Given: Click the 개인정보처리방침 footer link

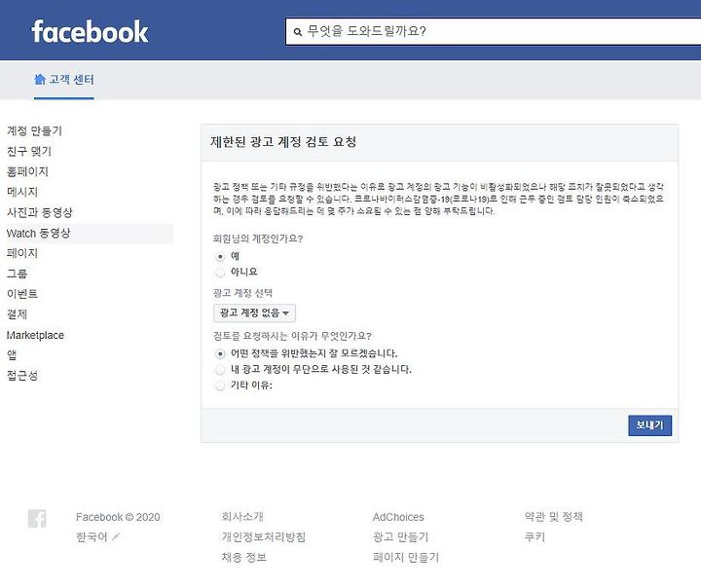Looking at the screenshot, I should (263, 536).
